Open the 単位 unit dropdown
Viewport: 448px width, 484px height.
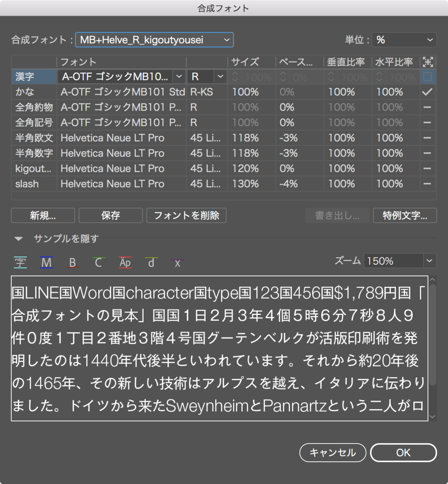click(404, 40)
